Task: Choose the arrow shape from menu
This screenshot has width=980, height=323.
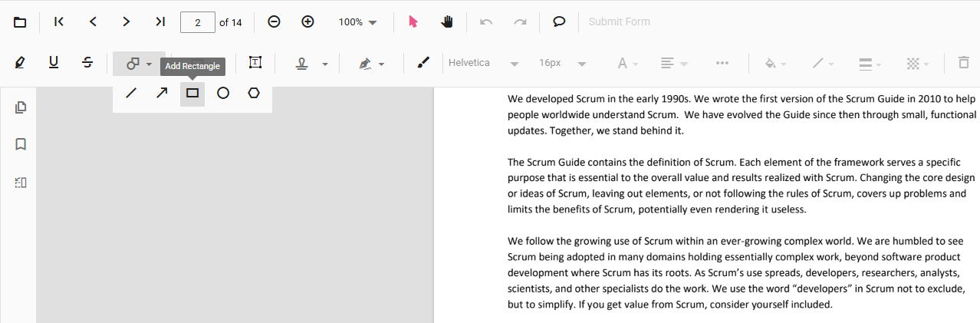Action: pos(162,94)
